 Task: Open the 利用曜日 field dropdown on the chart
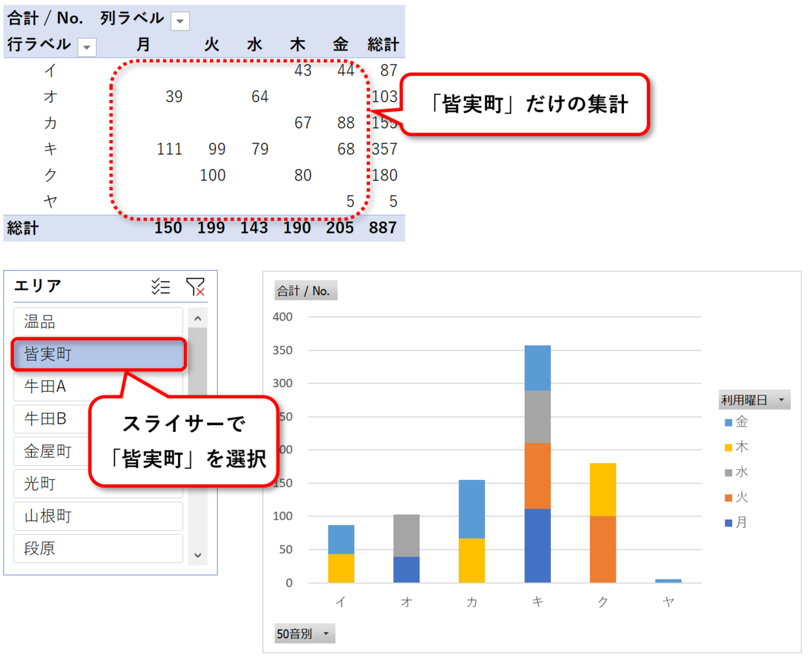[783, 399]
